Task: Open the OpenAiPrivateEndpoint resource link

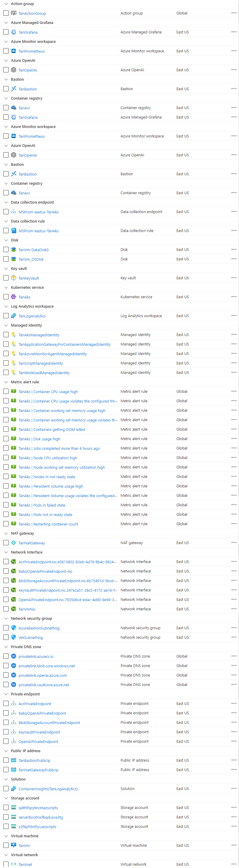Action: [x=38, y=741]
